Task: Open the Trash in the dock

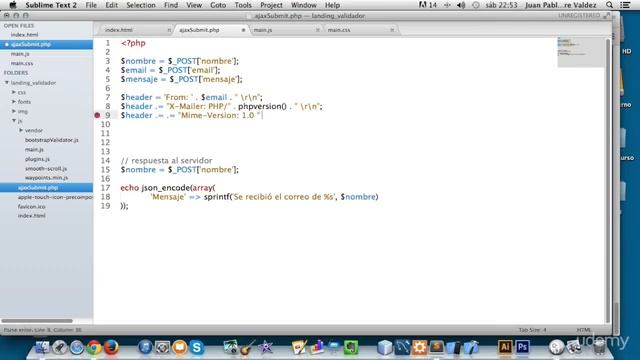Action: 599,347
